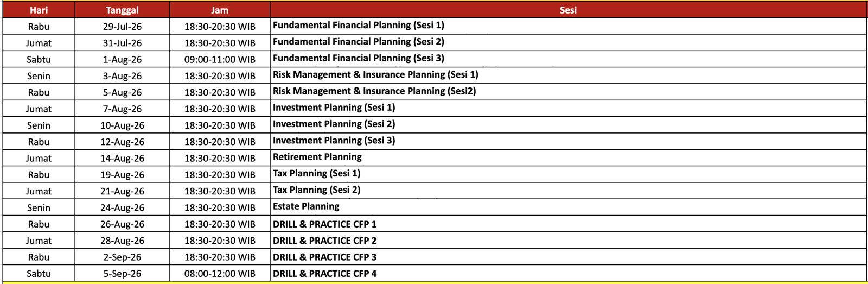Viewport: 868px width, 284px height.
Task: Select the Tanggal column header
Action: click(122, 10)
